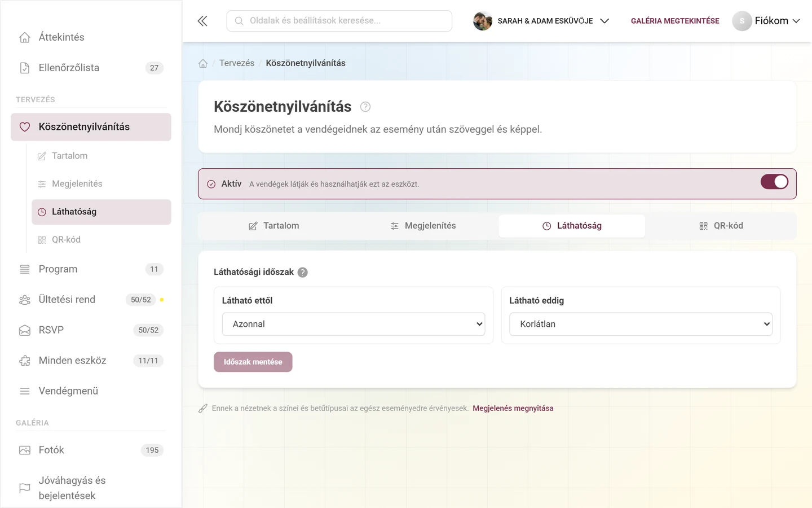Open the Látható ettől dropdown

point(354,324)
